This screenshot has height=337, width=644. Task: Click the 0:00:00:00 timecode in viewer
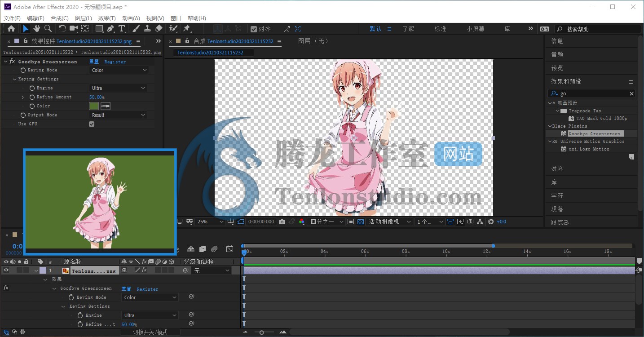(x=261, y=222)
